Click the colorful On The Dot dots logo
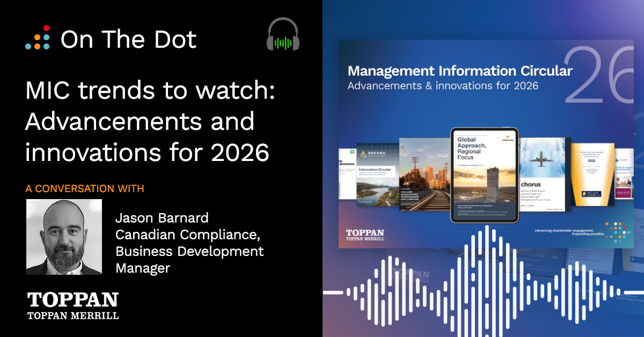This screenshot has height=337, width=644. pos(38,38)
